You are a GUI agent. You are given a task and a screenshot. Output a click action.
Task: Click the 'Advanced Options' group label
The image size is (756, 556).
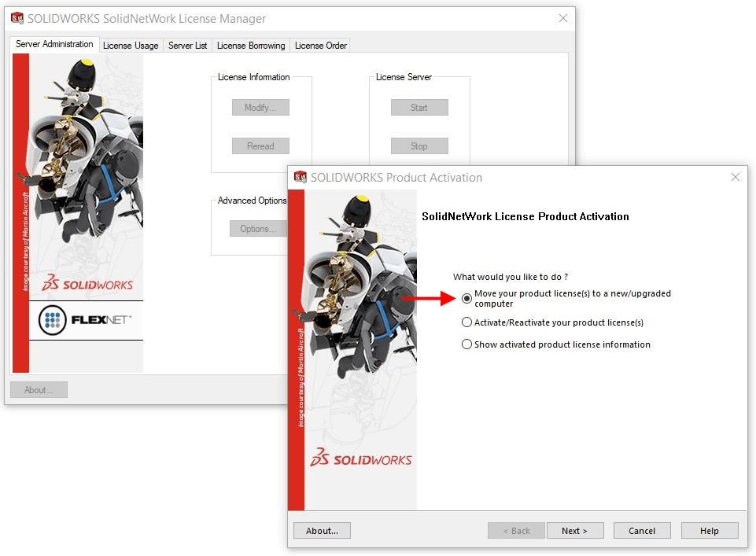(252, 201)
